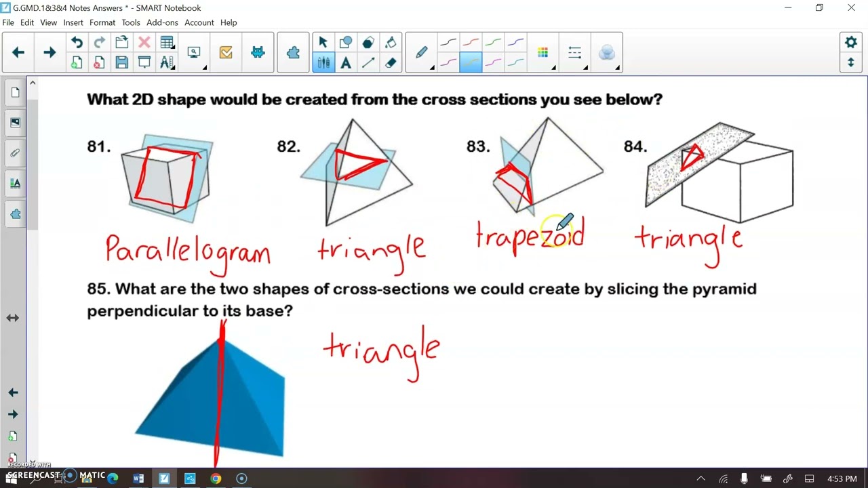The width and height of the screenshot is (868, 488).
Task: Open toolbar settings gear
Action: (851, 42)
